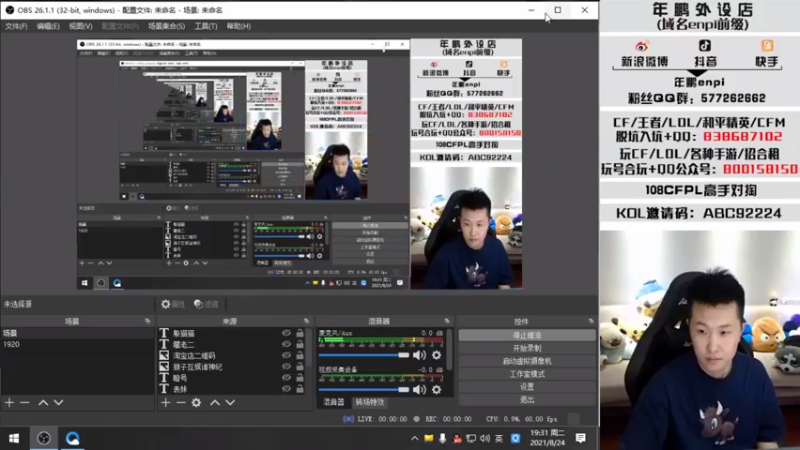Open the 场景集合(S) menu
This screenshot has height=450, width=800.
166,26
